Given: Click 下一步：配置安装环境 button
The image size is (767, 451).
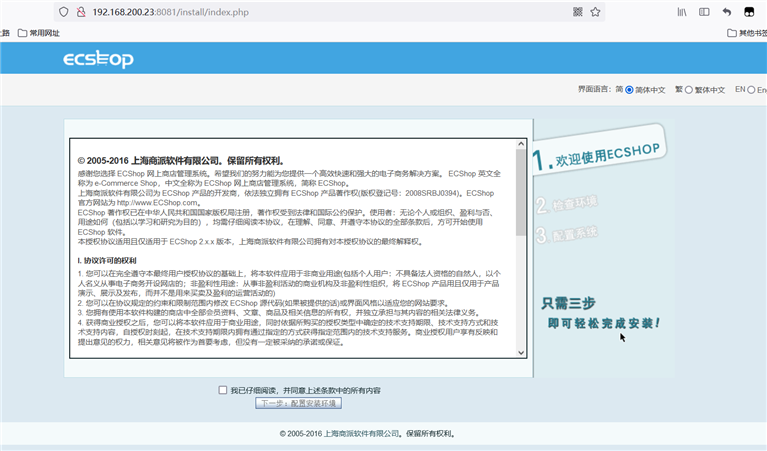Looking at the screenshot, I should pos(298,403).
